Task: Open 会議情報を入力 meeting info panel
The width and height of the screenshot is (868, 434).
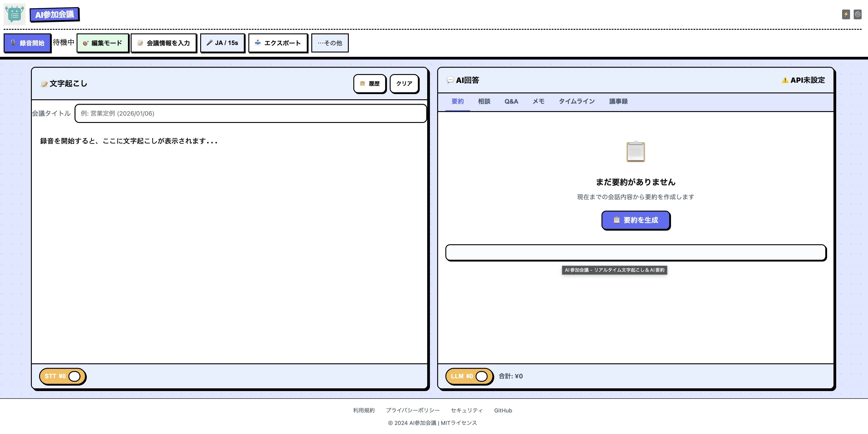Action: 164,43
